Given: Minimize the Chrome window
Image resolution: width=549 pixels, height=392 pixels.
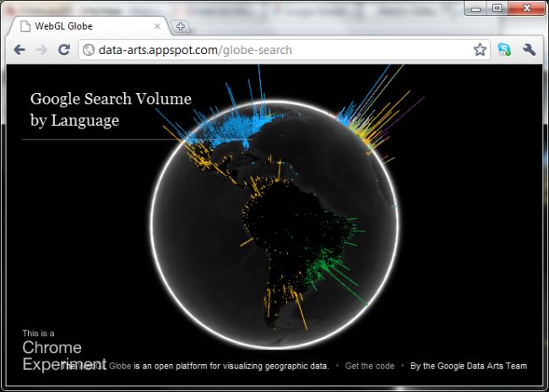Looking at the screenshot, I should [476, 8].
